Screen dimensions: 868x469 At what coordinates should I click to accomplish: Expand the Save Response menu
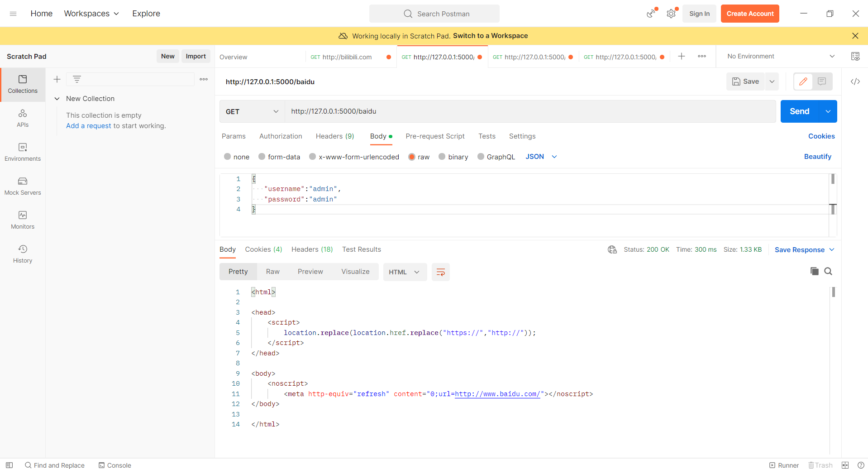805,249
